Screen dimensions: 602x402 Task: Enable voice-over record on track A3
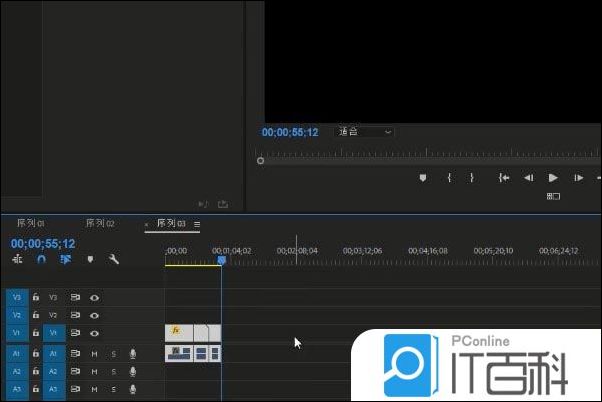click(x=133, y=389)
